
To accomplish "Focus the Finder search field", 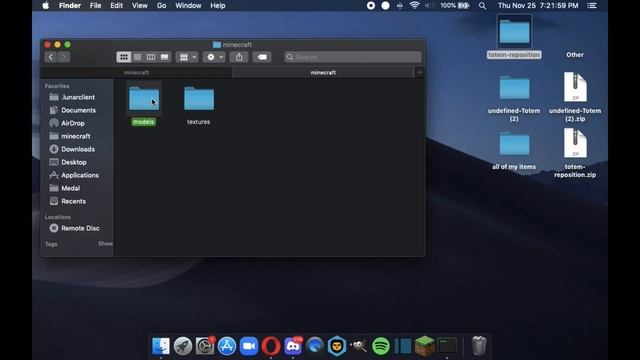I will pyautogui.click(x=353, y=57).
